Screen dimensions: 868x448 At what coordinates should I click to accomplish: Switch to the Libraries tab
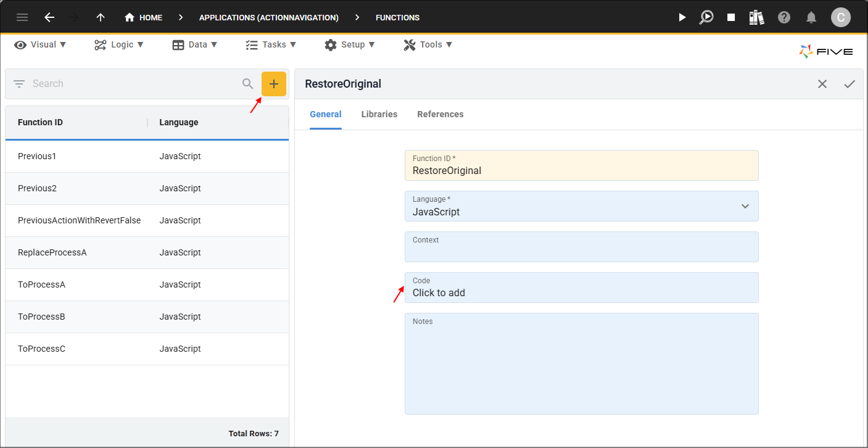pyautogui.click(x=379, y=114)
